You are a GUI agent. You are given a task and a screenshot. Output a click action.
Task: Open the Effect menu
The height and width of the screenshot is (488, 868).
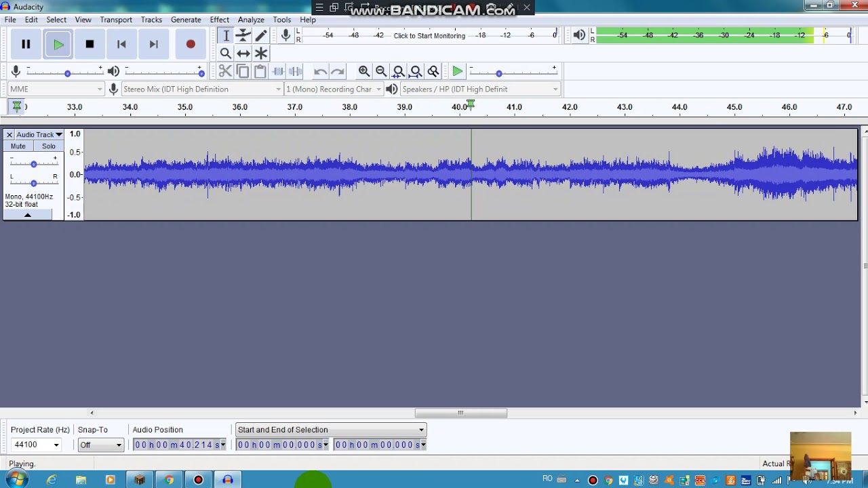tap(220, 20)
